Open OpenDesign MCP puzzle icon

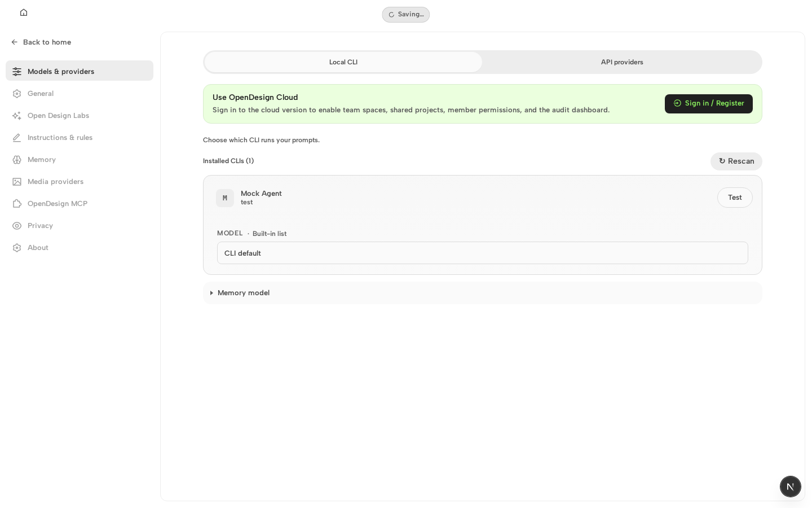pyautogui.click(x=17, y=204)
